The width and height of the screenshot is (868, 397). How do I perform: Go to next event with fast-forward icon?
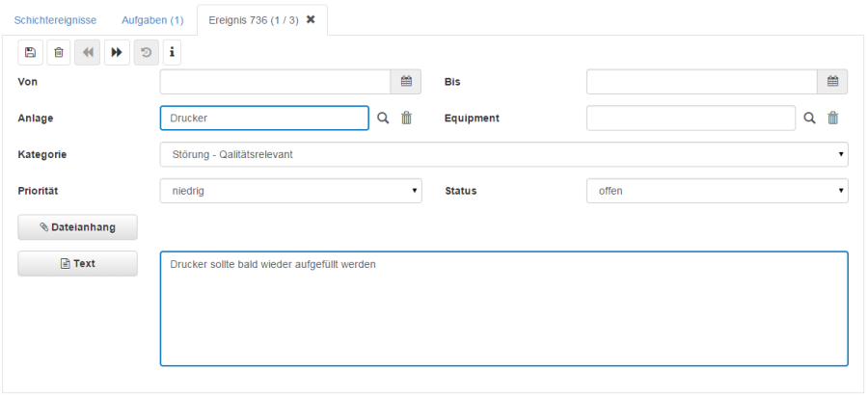pos(116,52)
